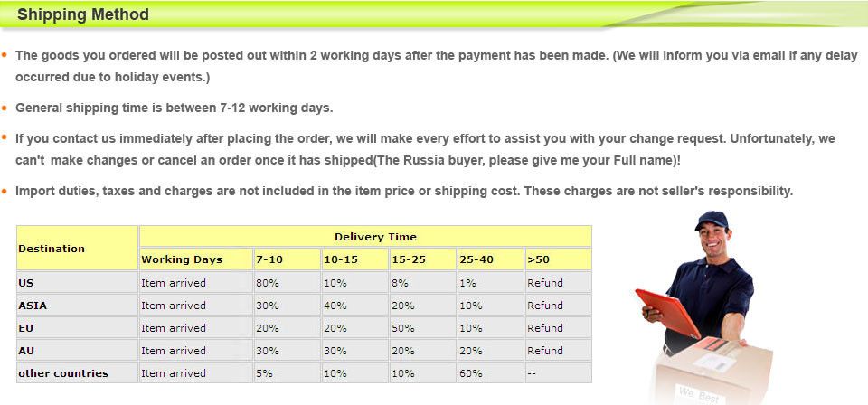This screenshot has width=868, height=405.
Task: Click the 15-25 days column header
Action: tap(423, 259)
